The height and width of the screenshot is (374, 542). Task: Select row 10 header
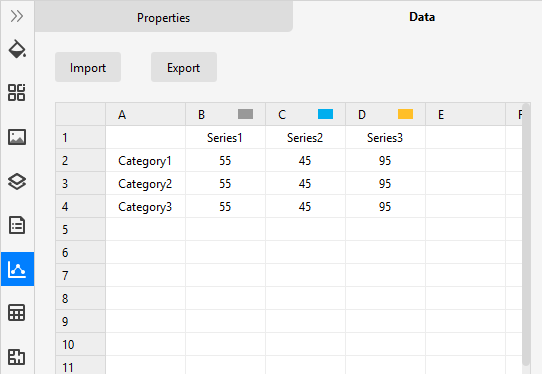81,344
